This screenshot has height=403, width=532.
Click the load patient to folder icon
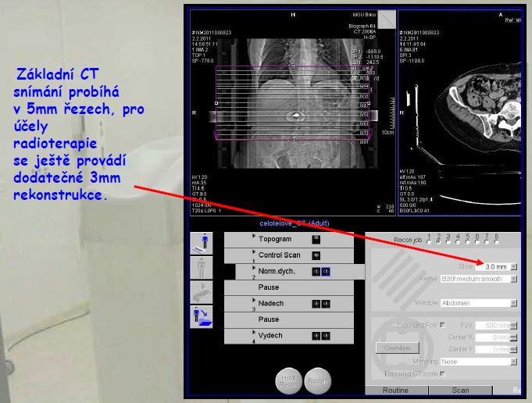coord(201,316)
